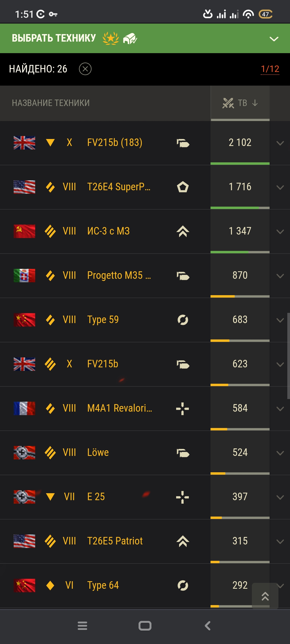This screenshot has width=290, height=644.
Task: Expand the ВЫБРАТЬ ТЕХНИКУ header dropdown
Action: pos(274,39)
